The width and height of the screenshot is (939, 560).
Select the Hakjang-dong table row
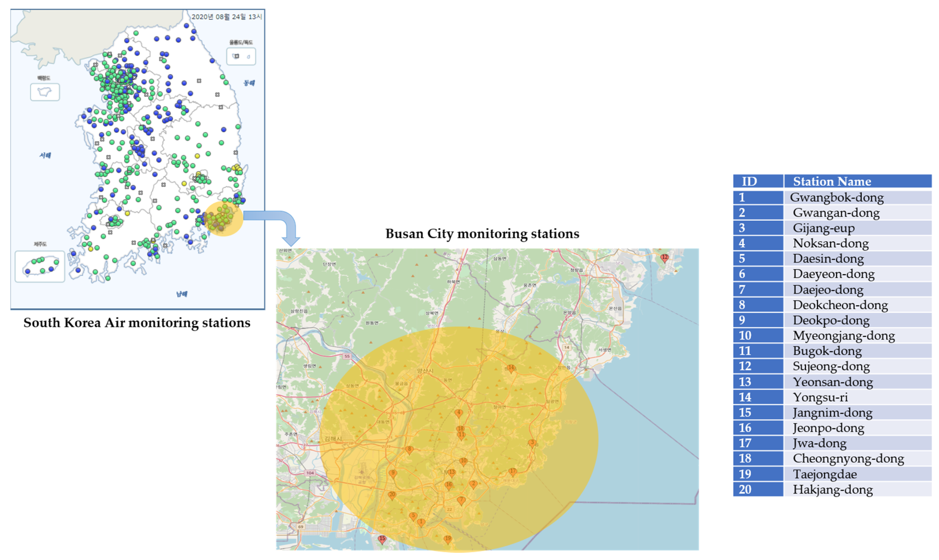tap(833, 490)
